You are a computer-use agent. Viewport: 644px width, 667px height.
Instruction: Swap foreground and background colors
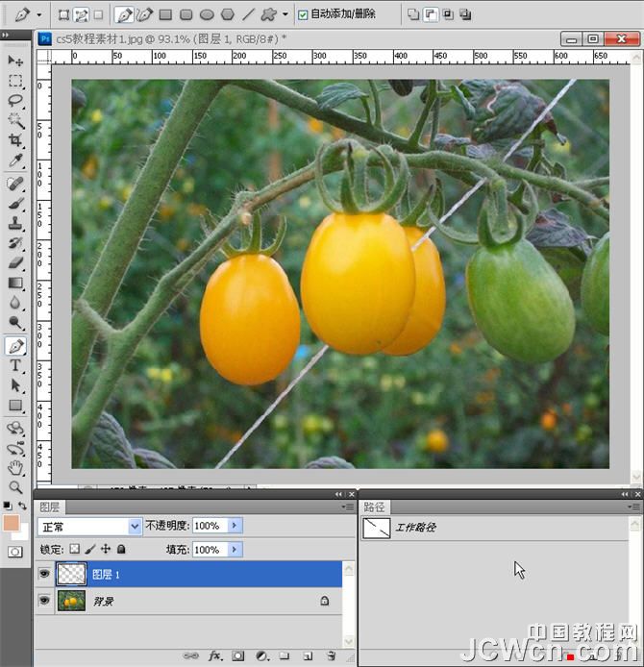(x=22, y=506)
